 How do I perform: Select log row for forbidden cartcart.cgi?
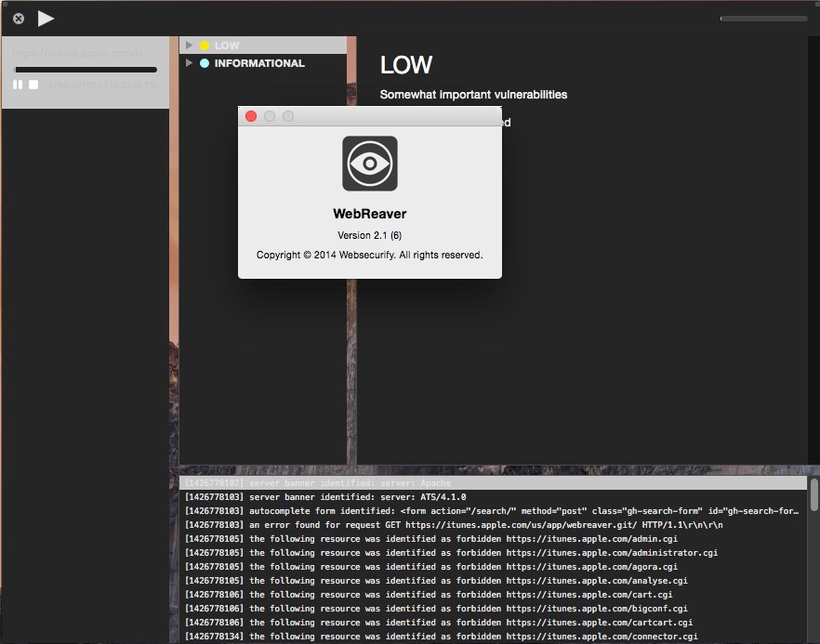click(x=493, y=623)
